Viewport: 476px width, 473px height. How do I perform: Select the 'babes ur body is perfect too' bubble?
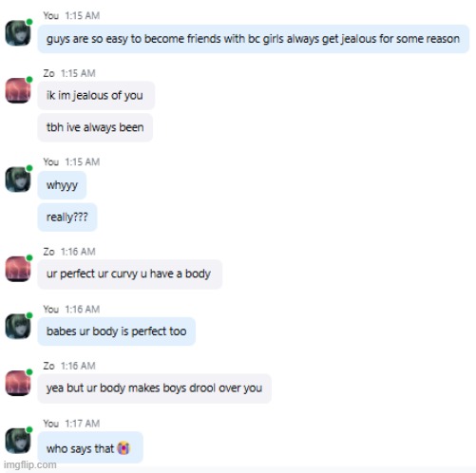pos(117,331)
